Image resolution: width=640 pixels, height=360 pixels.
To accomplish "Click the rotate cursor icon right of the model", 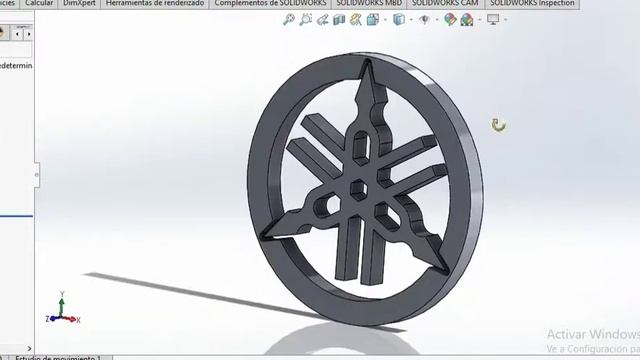I will [x=498, y=125].
